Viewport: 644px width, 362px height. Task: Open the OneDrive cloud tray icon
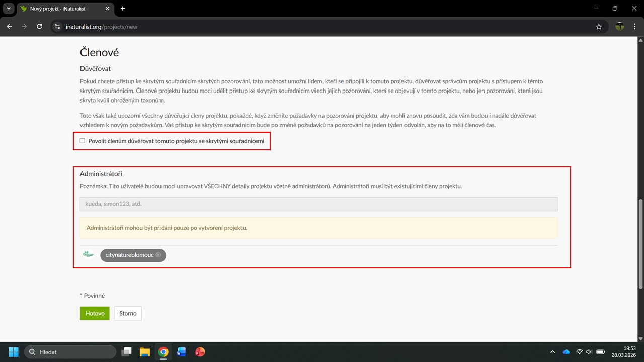click(x=566, y=352)
